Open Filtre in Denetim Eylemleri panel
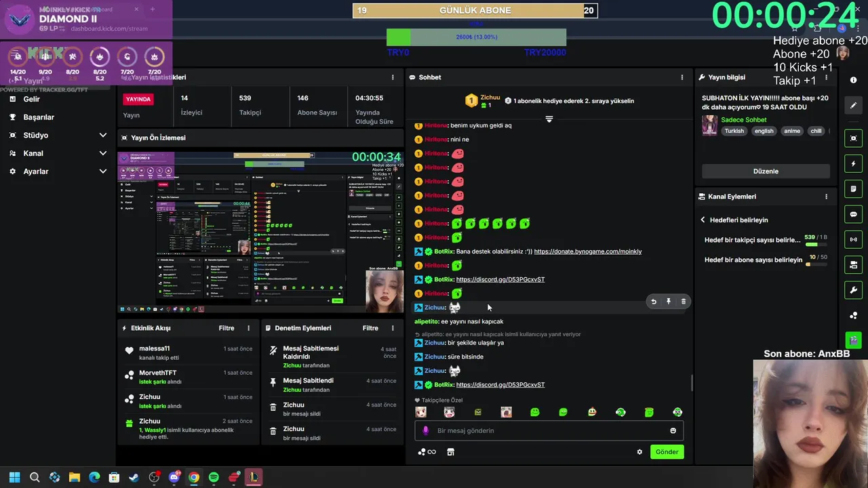Screen dimensions: 868x488 pyautogui.click(x=370, y=328)
